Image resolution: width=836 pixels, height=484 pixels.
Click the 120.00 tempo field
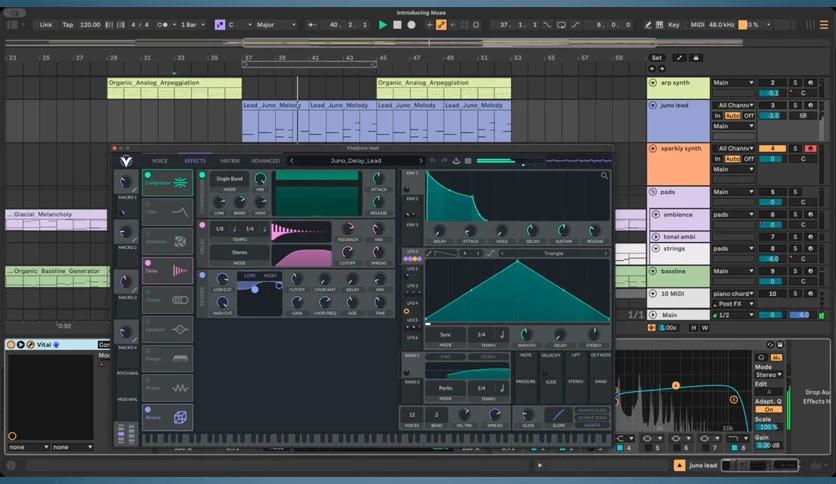pos(90,25)
